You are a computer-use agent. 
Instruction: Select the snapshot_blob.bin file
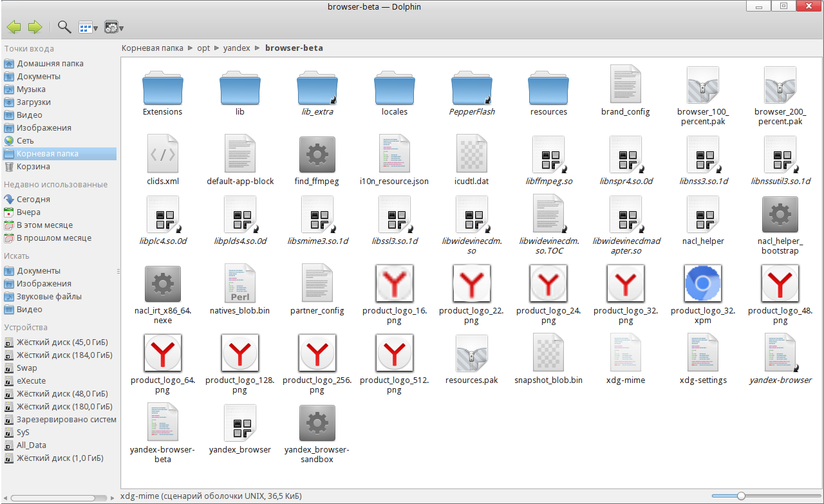coord(548,359)
